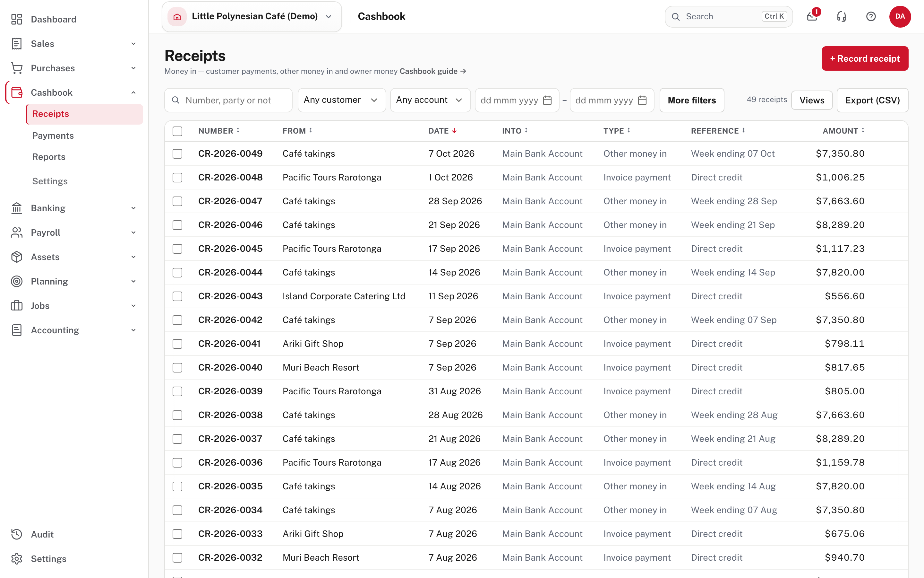Collapse the Cashbook menu chevron
Image resolution: width=924 pixels, height=578 pixels.
133,92
